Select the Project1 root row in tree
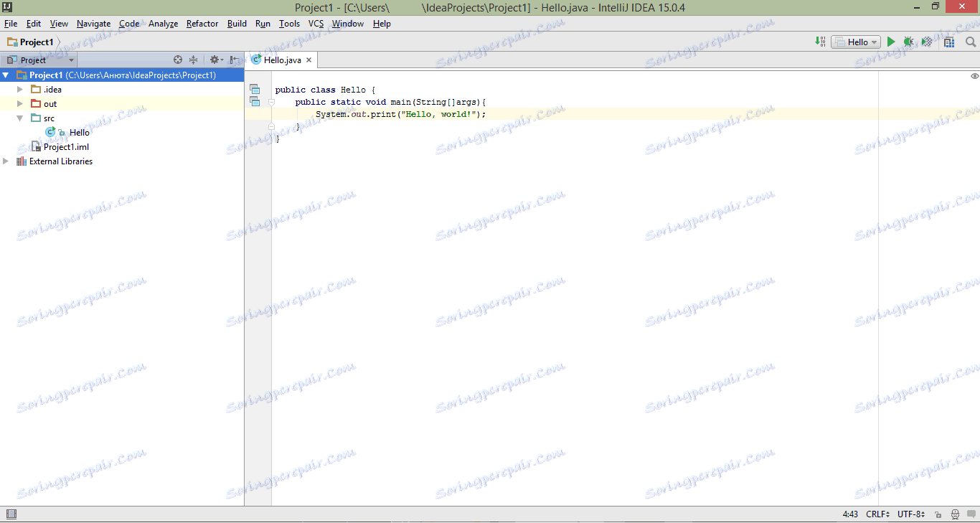This screenshot has height=523, width=980. [x=122, y=75]
